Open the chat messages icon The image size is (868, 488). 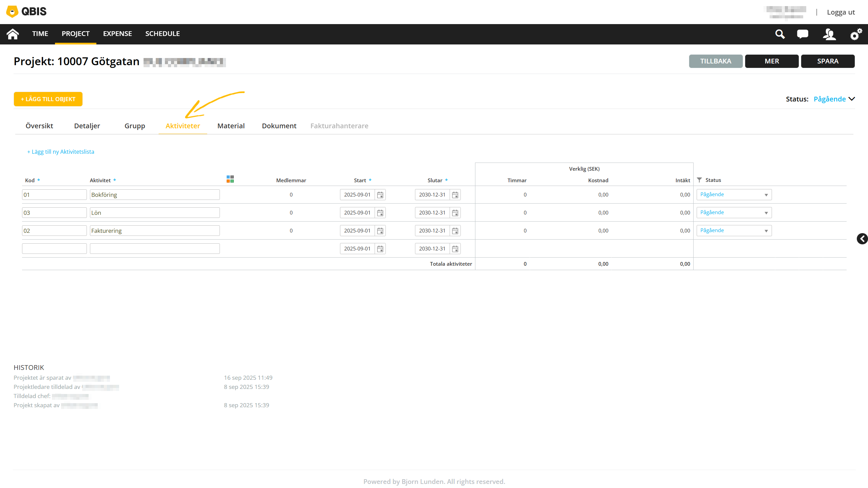(x=803, y=34)
